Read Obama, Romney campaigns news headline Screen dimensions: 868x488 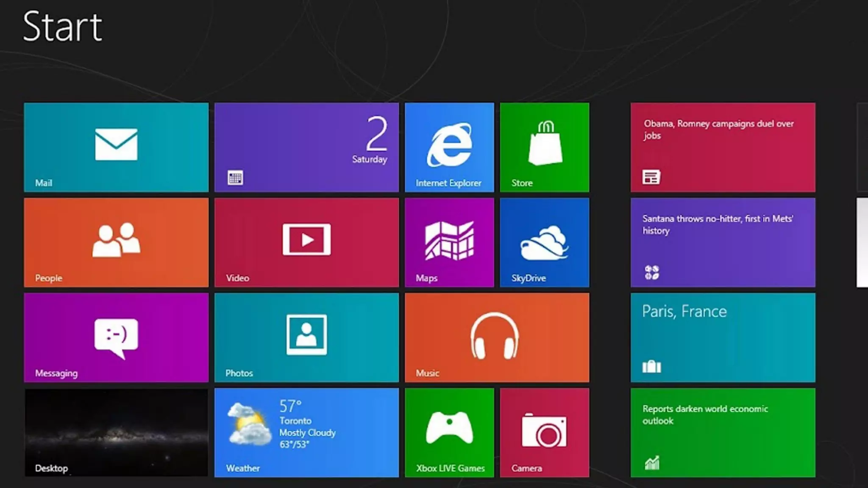point(723,147)
